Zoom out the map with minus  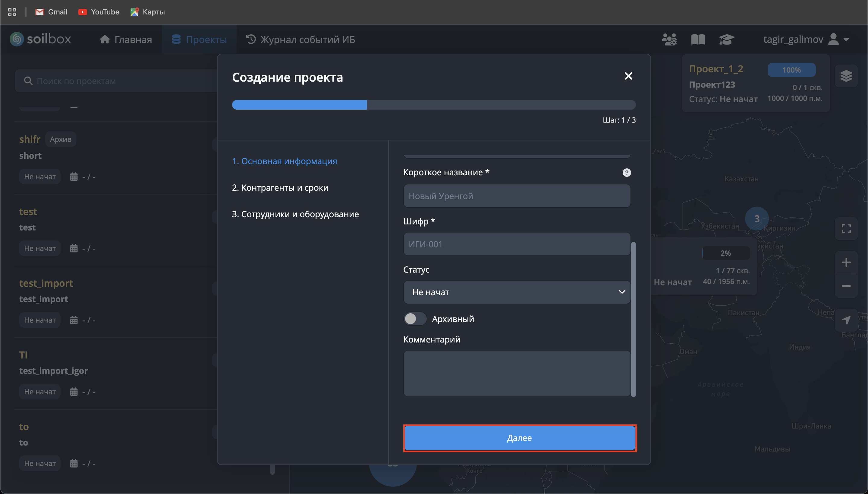tap(846, 286)
